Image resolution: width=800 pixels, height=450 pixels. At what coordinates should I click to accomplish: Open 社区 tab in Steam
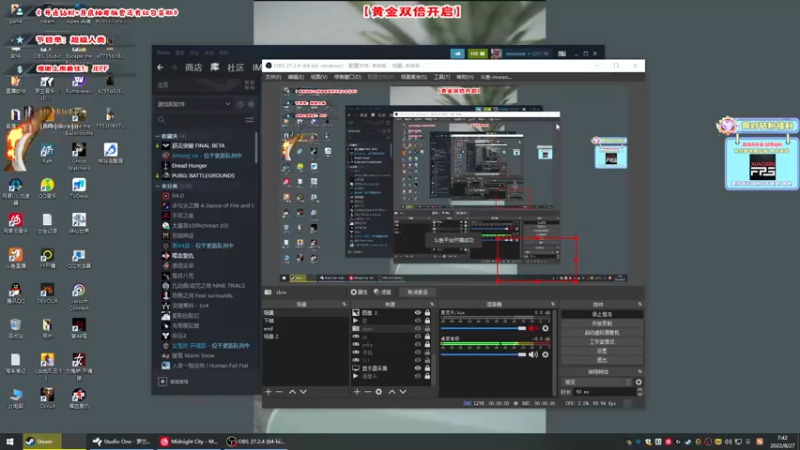[x=235, y=67]
